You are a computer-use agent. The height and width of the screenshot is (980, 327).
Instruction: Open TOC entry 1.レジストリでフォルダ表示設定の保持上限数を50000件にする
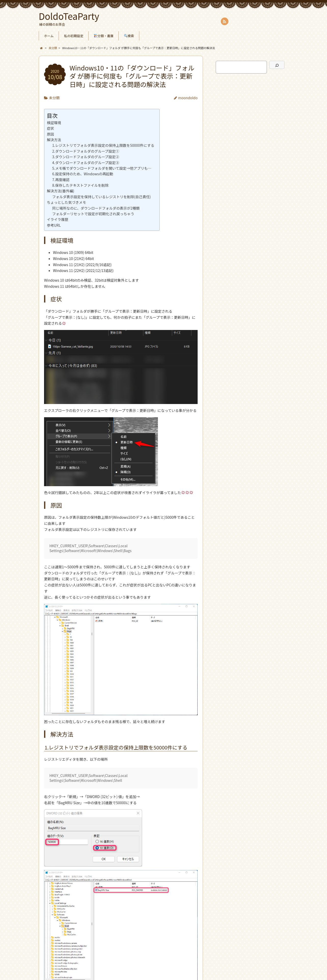[103, 146]
